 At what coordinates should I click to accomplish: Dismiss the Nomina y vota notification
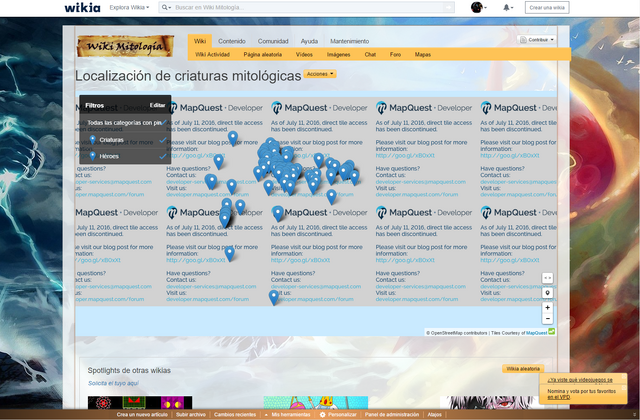624,388
